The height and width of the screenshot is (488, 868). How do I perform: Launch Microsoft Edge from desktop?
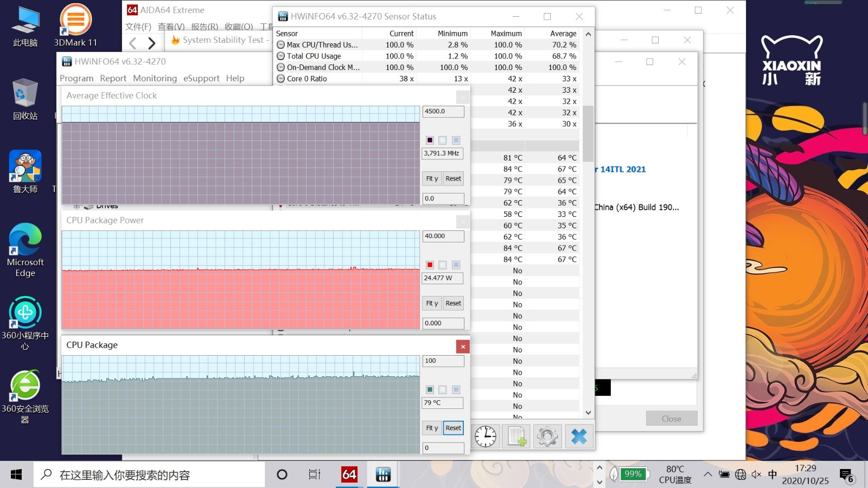point(25,250)
